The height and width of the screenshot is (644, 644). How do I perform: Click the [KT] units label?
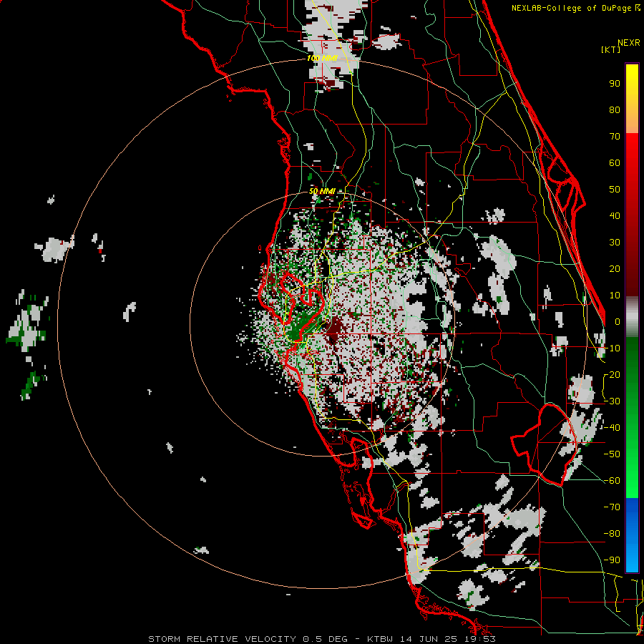(611, 49)
